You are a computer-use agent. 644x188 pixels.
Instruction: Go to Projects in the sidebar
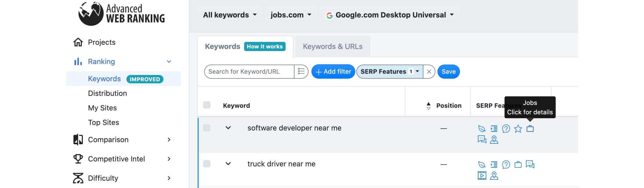[x=102, y=42]
